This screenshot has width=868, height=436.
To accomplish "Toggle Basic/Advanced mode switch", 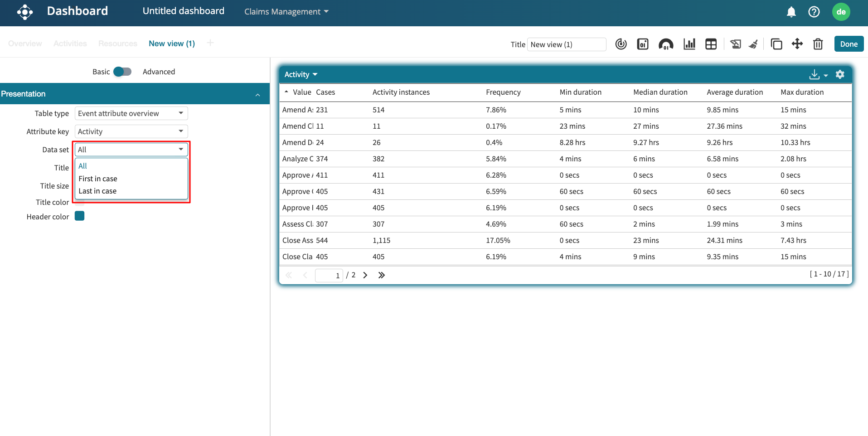I will click(x=122, y=72).
